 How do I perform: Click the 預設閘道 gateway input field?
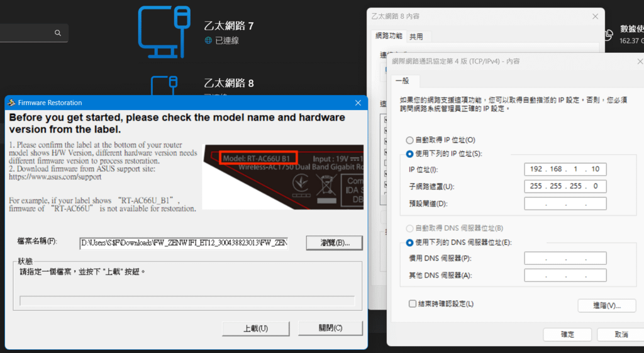565,203
